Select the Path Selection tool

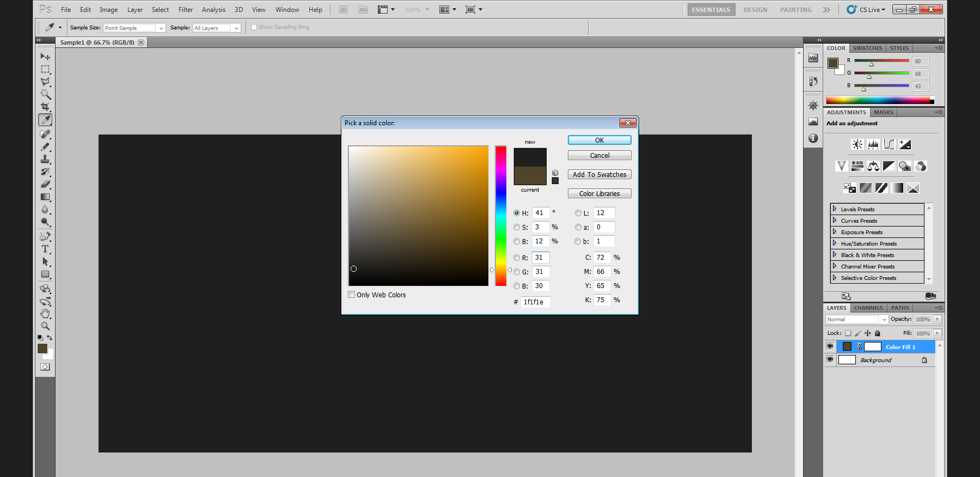coord(45,261)
